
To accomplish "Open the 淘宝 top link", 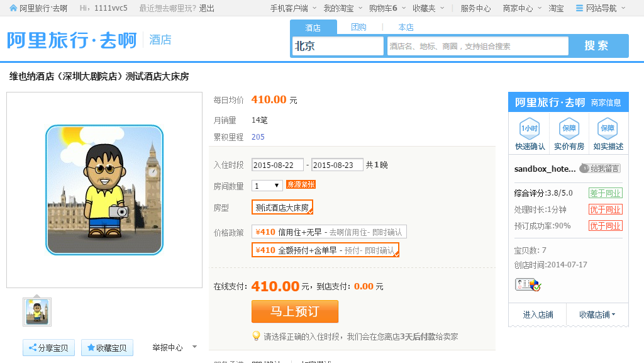I will [556, 8].
